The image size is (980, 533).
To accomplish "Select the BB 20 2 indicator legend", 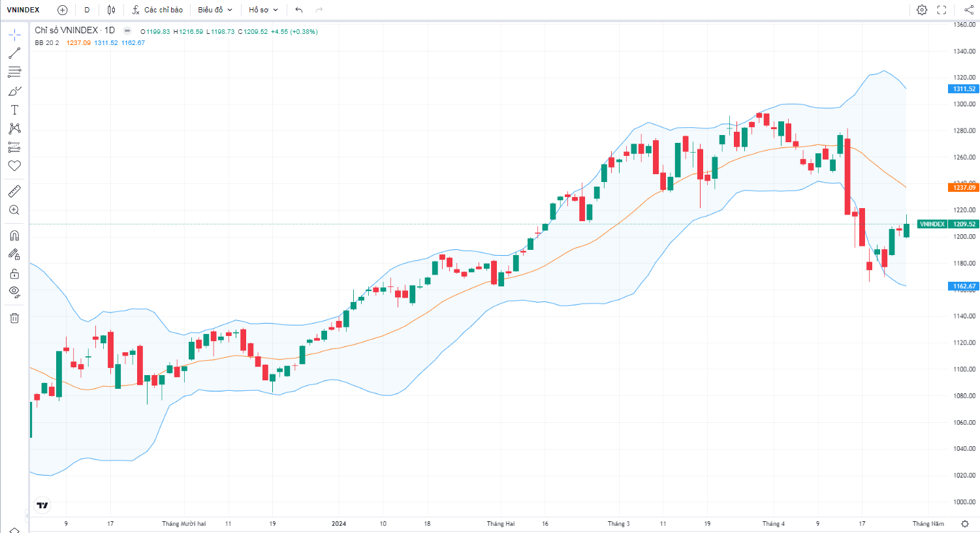I will point(47,43).
